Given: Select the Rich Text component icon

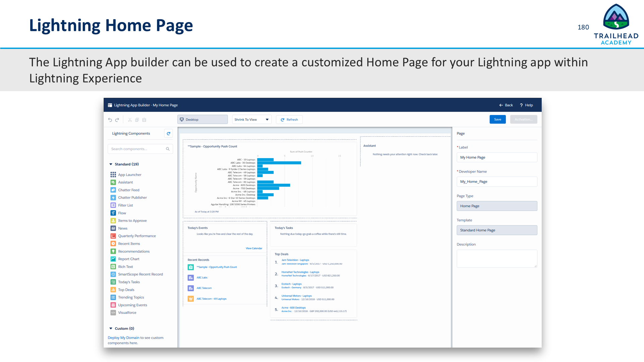Looking at the screenshot, I should (113, 267).
